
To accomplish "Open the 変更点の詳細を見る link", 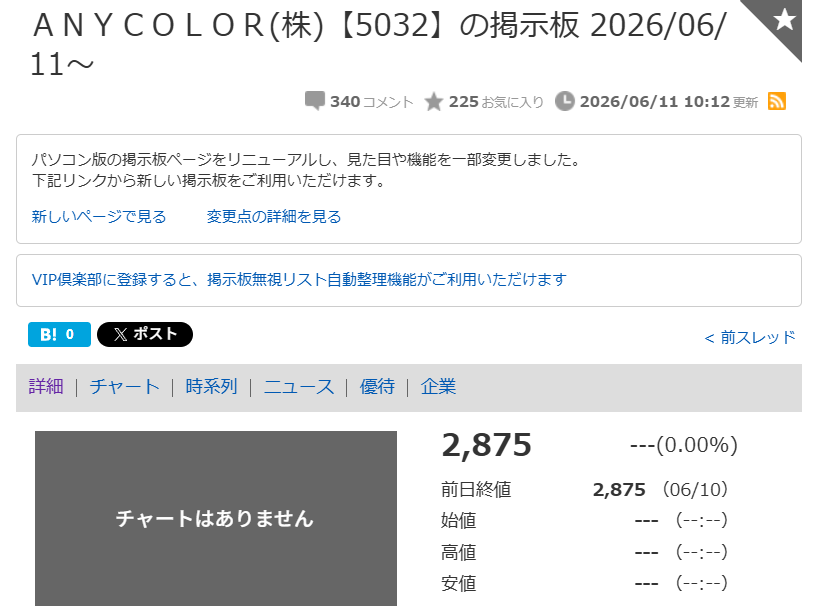I will (x=274, y=217).
